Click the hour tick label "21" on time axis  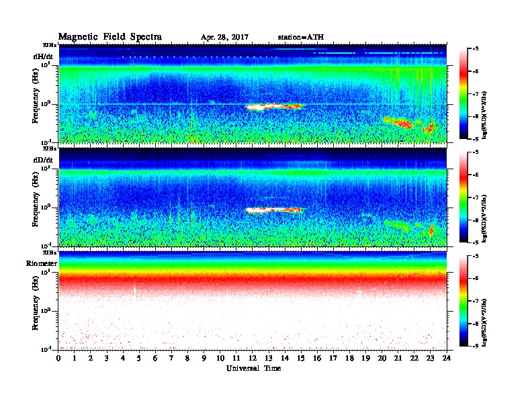click(x=398, y=358)
